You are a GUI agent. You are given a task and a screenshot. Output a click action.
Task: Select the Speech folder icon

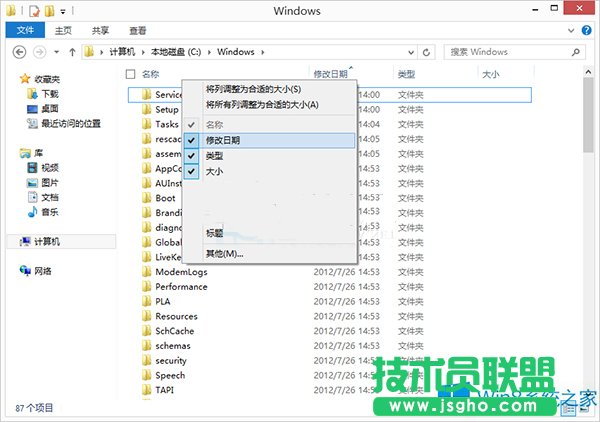click(147, 375)
